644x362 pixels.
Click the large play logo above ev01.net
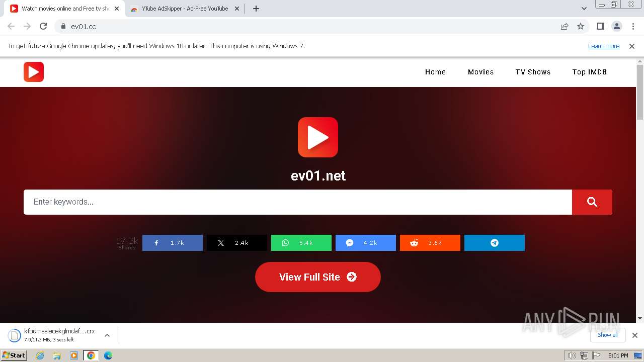click(318, 137)
